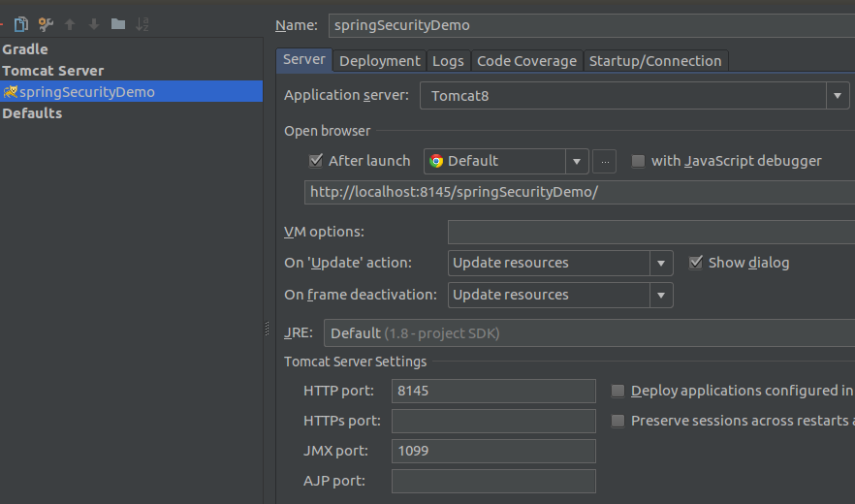The width and height of the screenshot is (855, 504).
Task: Click the HTTP port field
Action: pos(493,392)
